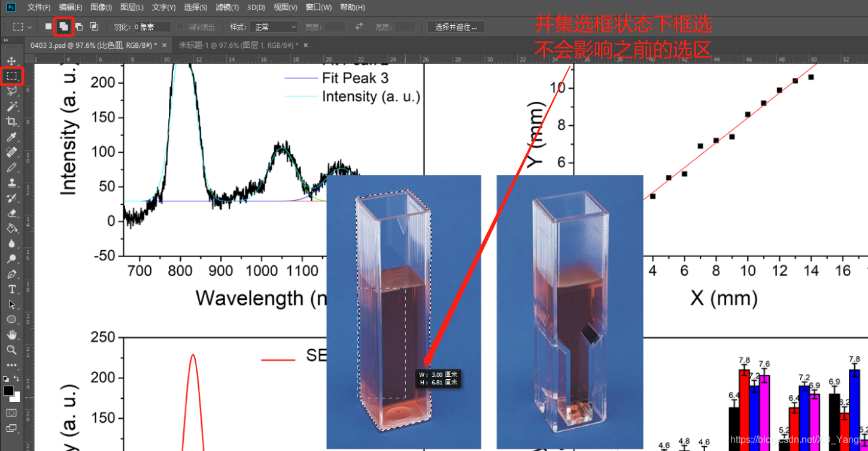
Task: Change the screen mode
Action: tap(11, 428)
